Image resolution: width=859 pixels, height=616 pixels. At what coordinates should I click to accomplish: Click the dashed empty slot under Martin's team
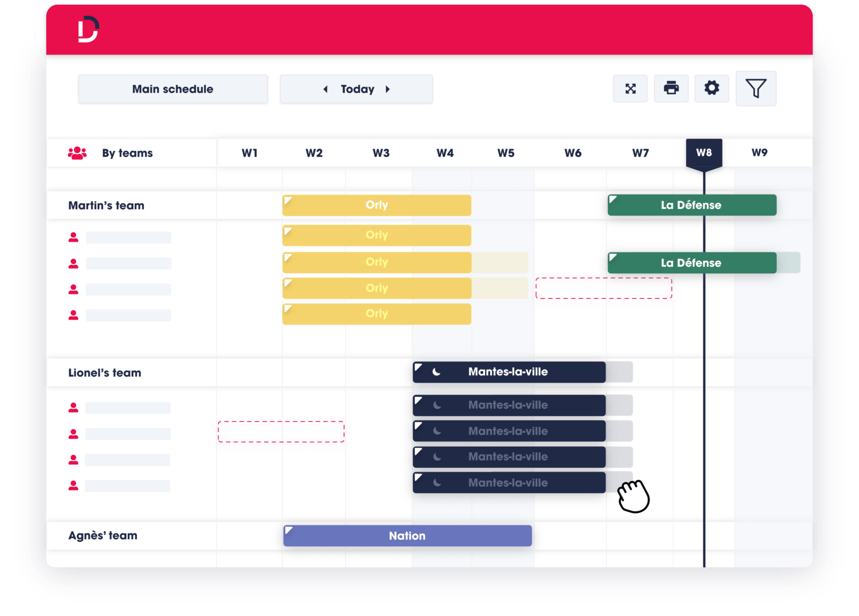[604, 288]
